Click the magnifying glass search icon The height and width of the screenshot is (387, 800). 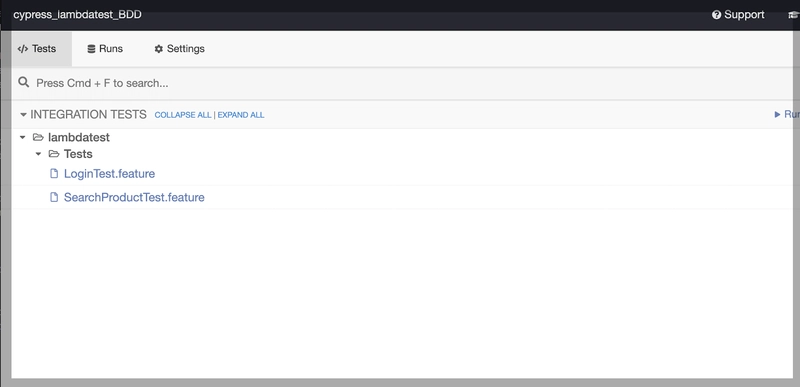[23, 82]
